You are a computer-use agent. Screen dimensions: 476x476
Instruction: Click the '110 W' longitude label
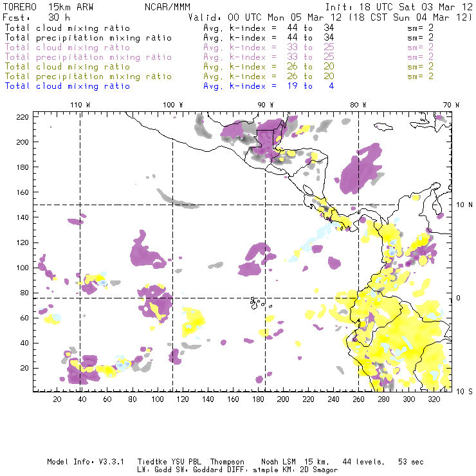click(80, 105)
